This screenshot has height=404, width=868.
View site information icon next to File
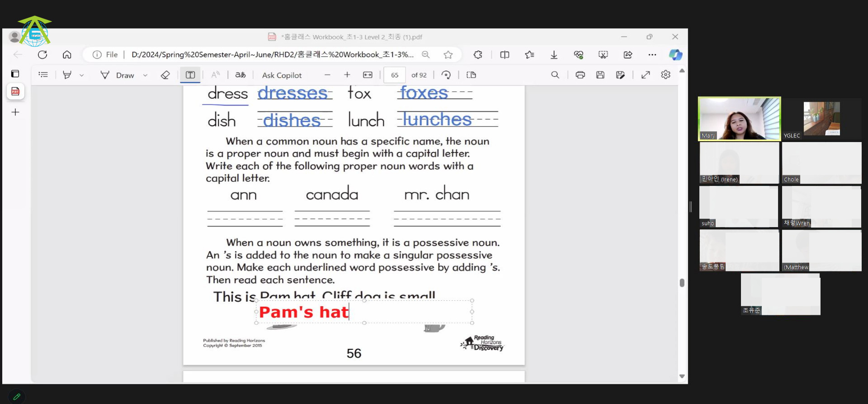97,55
